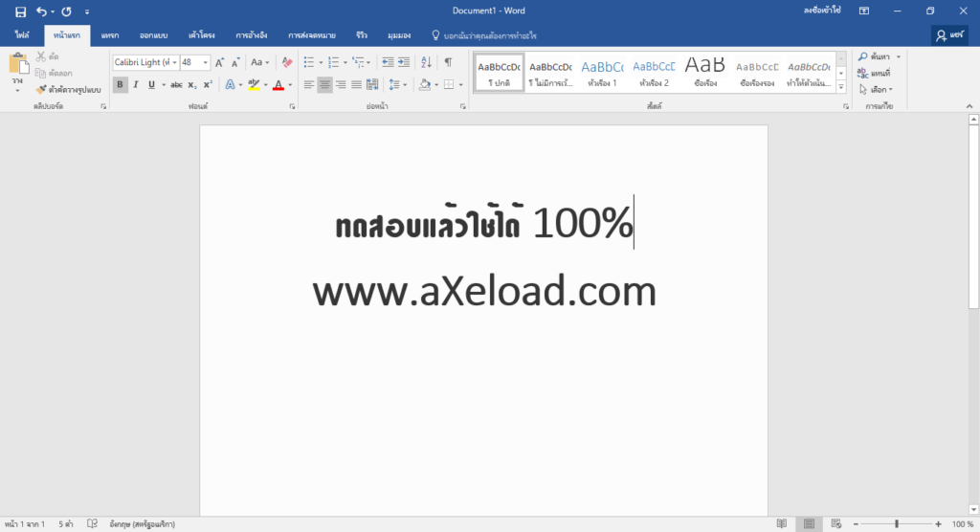Expand the multilevel list dropdown
980x532 pixels.
coord(368,62)
